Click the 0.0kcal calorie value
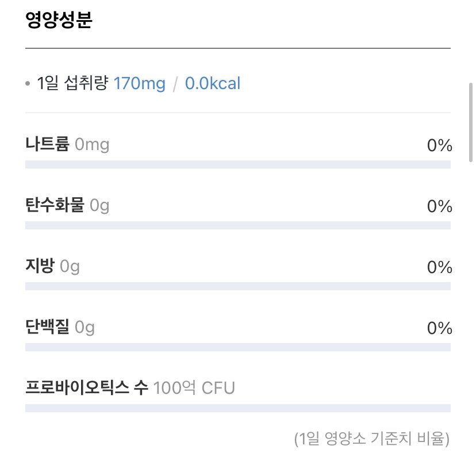 pos(212,84)
